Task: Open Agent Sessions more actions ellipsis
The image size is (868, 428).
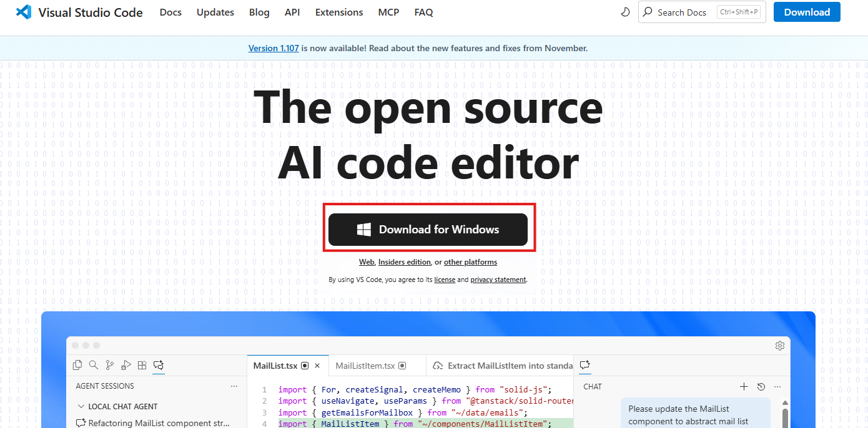Action: tap(234, 386)
